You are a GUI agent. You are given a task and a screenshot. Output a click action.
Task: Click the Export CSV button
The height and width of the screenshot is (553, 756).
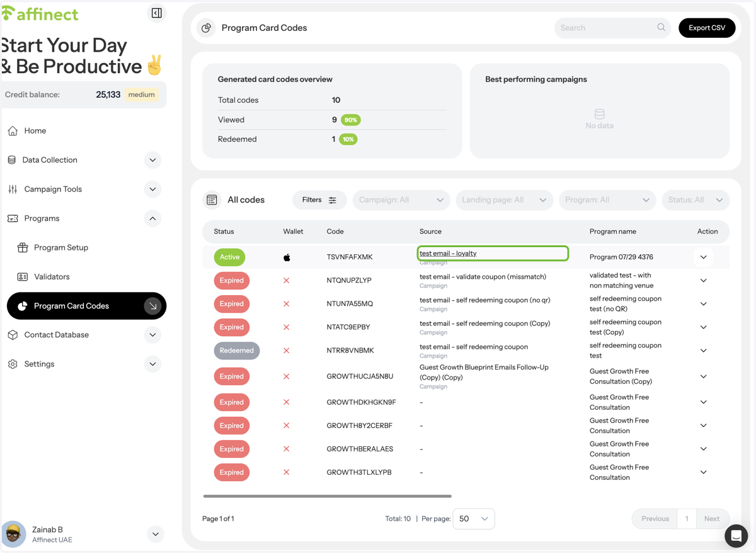pos(707,28)
